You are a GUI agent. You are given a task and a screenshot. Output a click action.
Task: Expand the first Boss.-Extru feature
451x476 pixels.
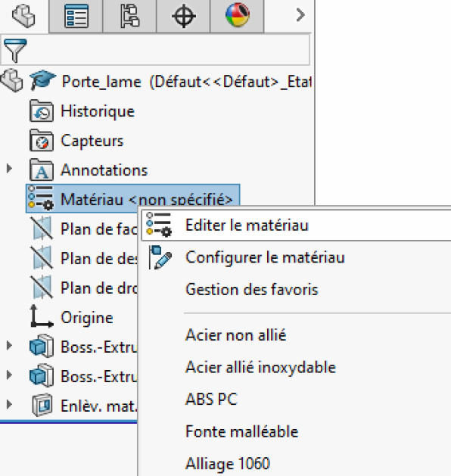pyautogui.click(x=9, y=345)
